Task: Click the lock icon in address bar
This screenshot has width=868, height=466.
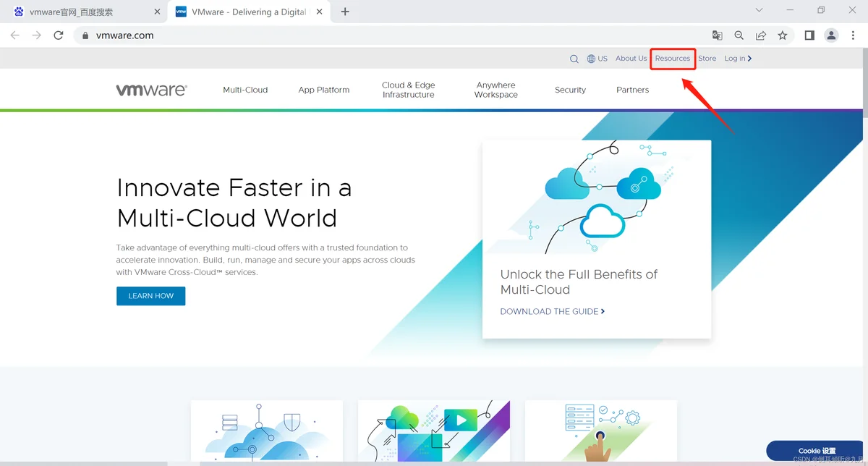Action: click(85, 35)
